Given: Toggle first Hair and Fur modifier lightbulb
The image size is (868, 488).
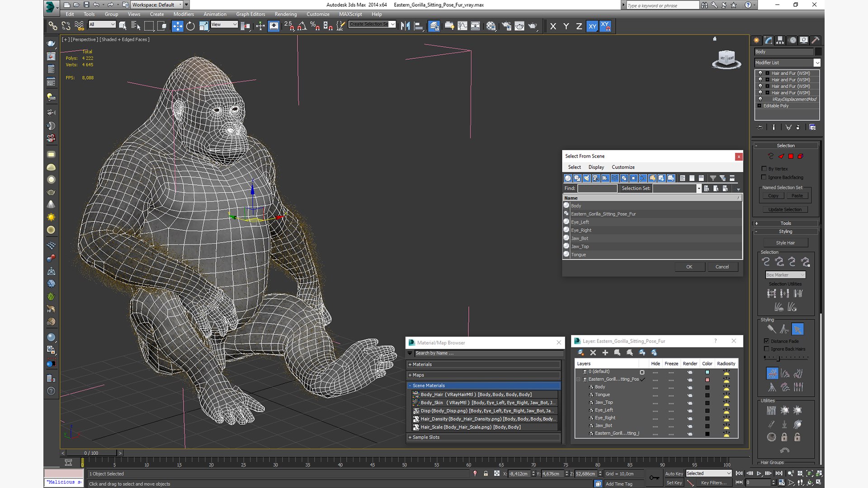Looking at the screenshot, I should click(x=760, y=73).
